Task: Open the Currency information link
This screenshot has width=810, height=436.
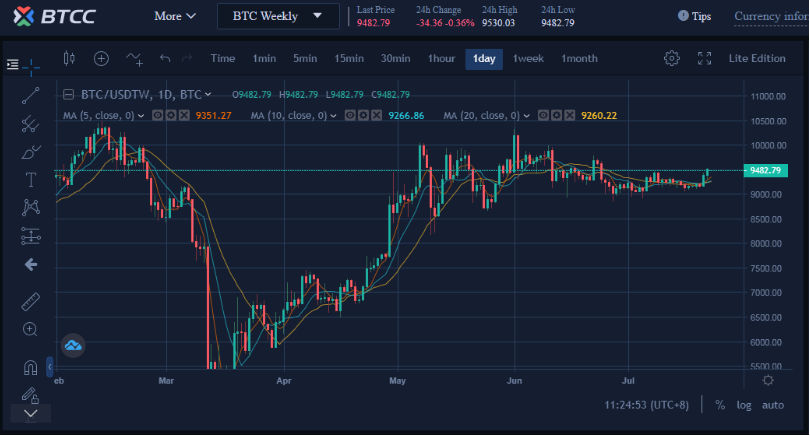Action: pos(771,17)
